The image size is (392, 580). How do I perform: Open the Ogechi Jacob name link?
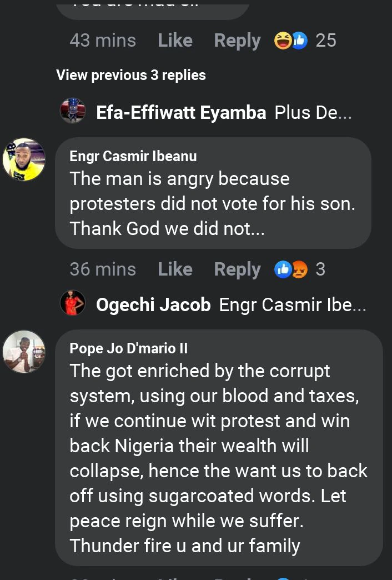click(x=153, y=305)
